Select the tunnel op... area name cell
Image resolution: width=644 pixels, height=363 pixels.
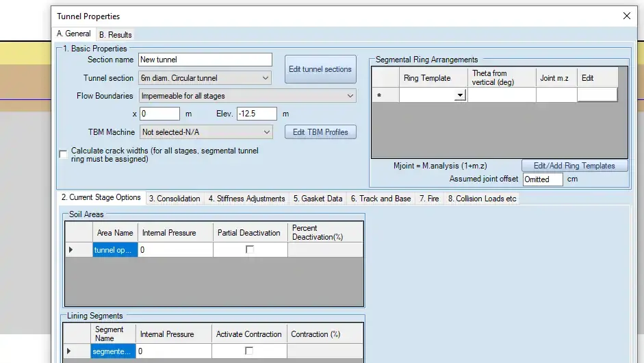tap(115, 250)
